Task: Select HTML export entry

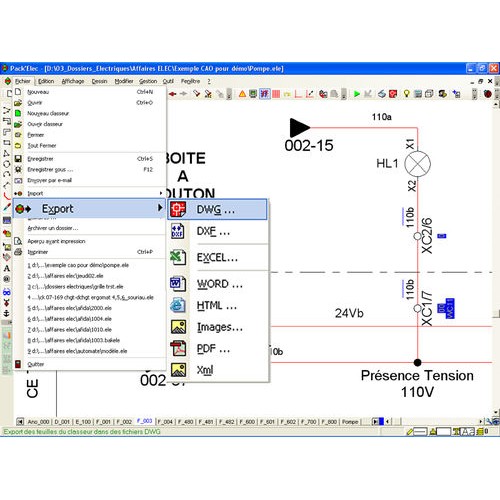Action: click(x=218, y=306)
